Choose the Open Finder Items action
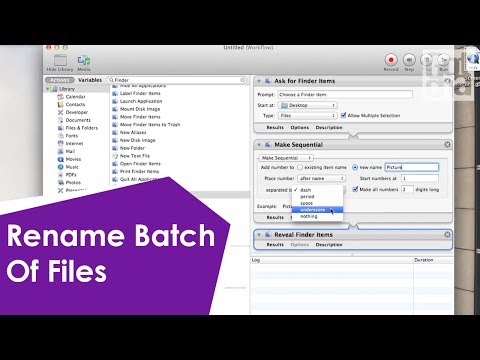The image size is (480, 360). (x=140, y=164)
